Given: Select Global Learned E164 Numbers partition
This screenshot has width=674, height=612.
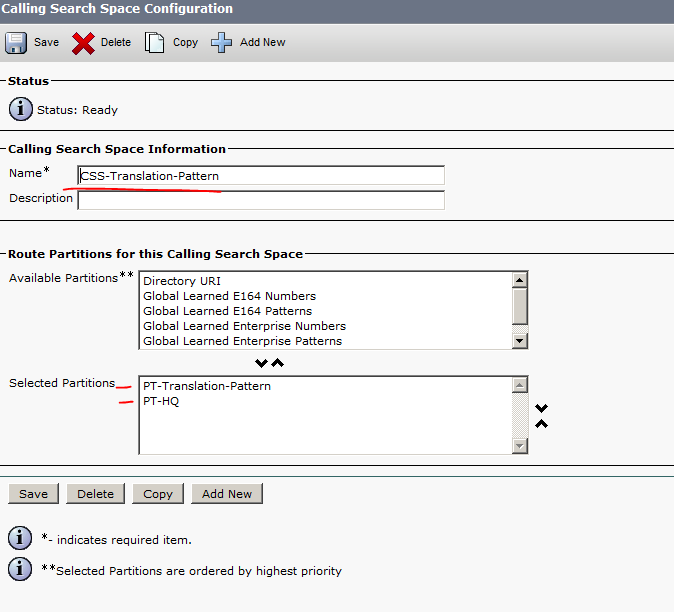Looking at the screenshot, I should pyautogui.click(x=326, y=296).
